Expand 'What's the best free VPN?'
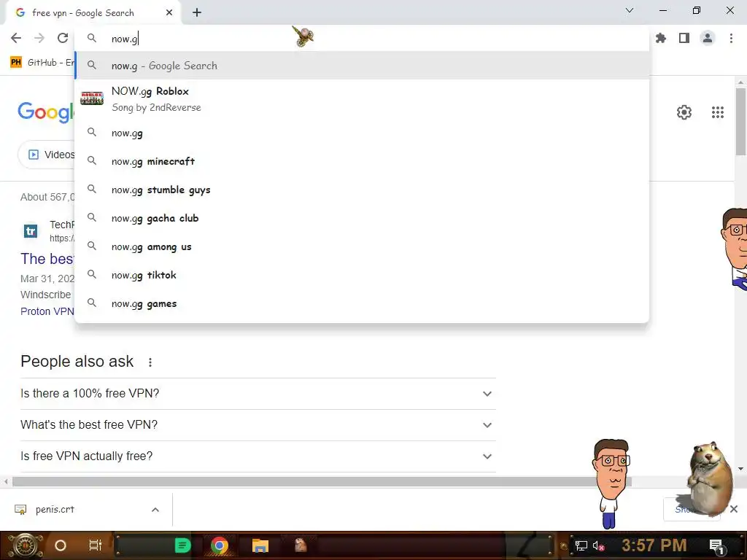Viewport: 747px width, 560px height. tap(258, 425)
